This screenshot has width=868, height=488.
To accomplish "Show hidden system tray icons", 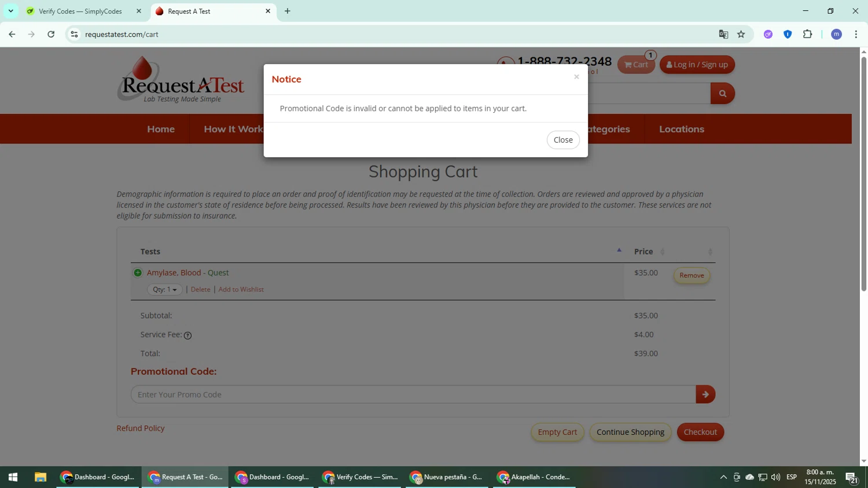I will 723,477.
